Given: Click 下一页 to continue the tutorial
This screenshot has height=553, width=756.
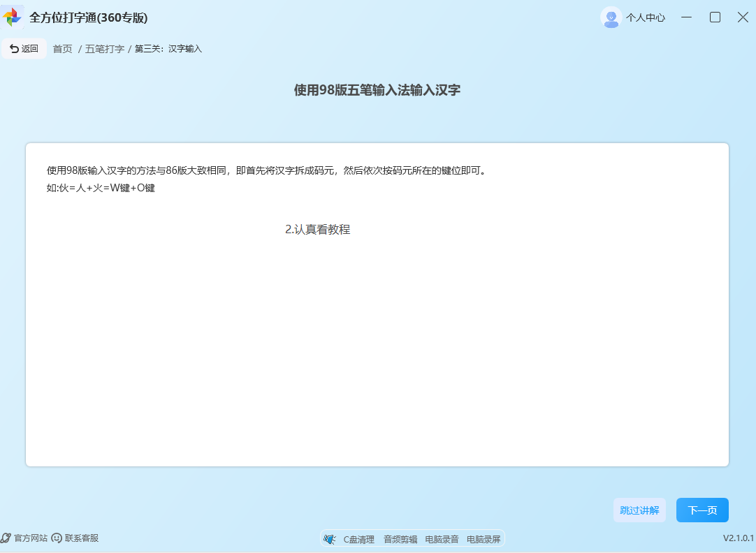Looking at the screenshot, I should pos(702,510).
